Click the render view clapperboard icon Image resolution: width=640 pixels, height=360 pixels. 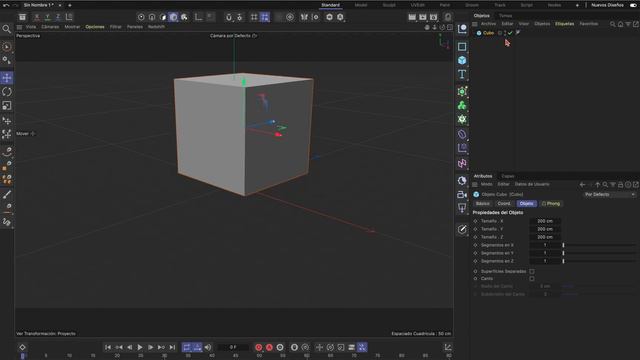click(x=412, y=17)
